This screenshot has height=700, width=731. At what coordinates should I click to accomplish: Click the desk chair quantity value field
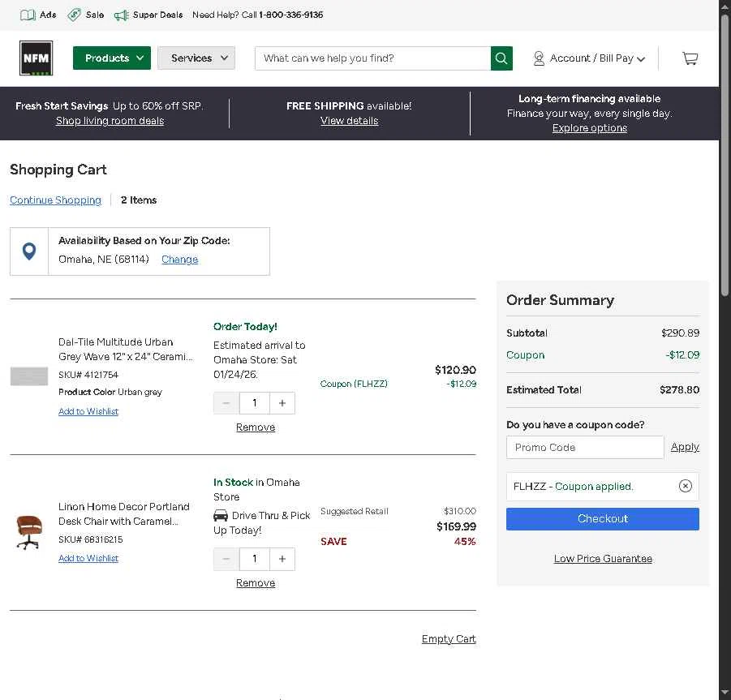pyautogui.click(x=255, y=559)
